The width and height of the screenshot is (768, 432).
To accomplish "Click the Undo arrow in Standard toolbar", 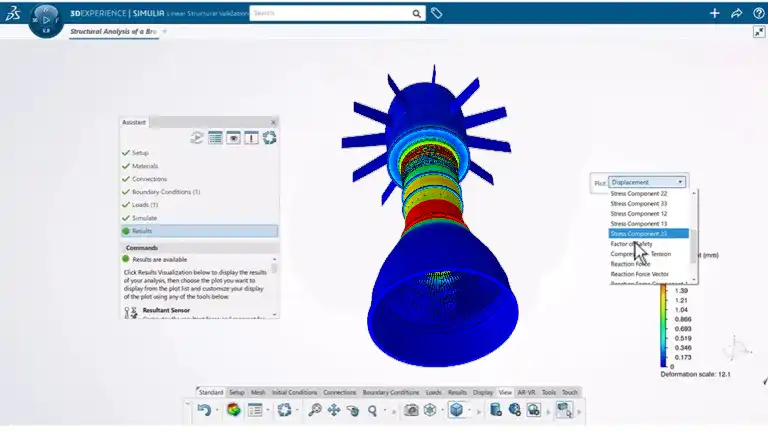I will coord(204,410).
